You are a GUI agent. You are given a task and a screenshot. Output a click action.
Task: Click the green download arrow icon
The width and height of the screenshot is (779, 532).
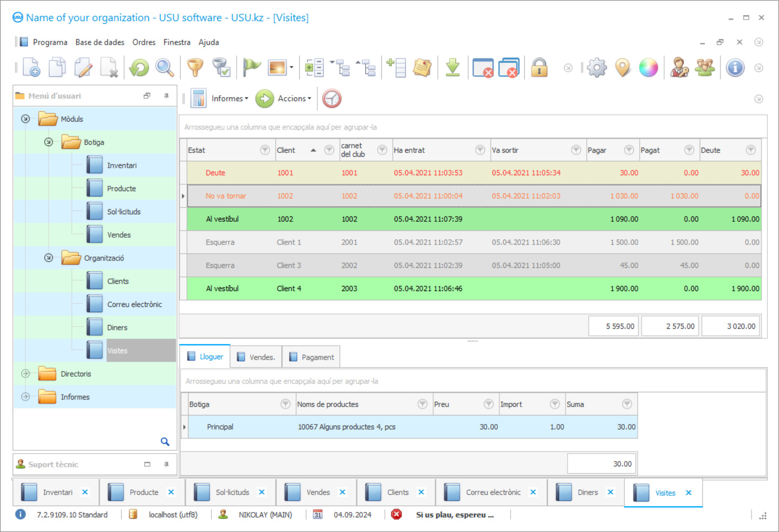click(x=453, y=68)
